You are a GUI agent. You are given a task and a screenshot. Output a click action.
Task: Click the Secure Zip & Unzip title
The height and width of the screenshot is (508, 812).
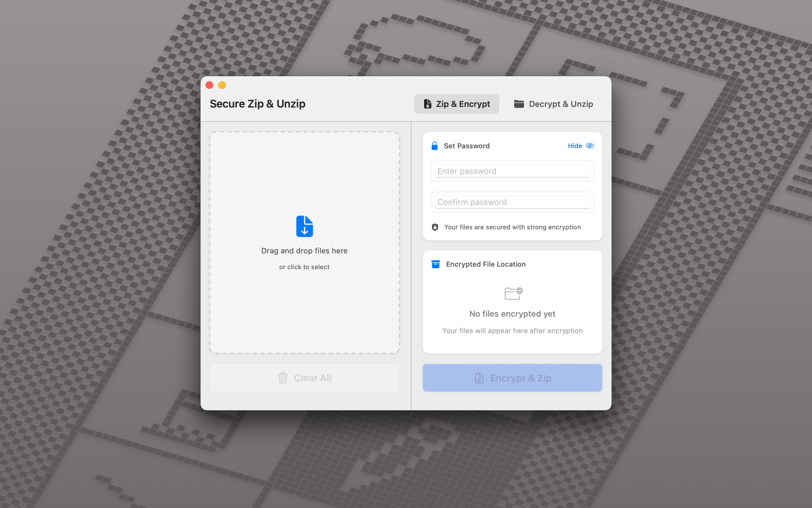tap(258, 104)
